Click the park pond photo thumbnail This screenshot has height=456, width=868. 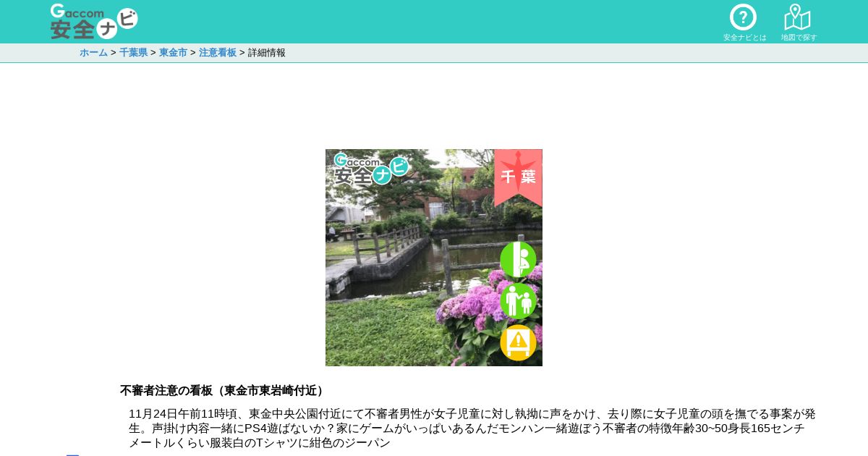(434, 258)
